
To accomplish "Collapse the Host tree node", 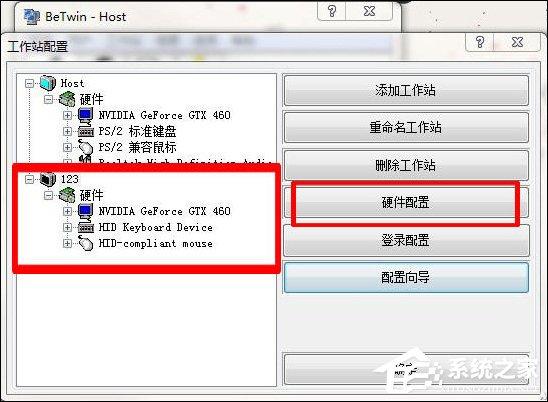I will [30, 83].
